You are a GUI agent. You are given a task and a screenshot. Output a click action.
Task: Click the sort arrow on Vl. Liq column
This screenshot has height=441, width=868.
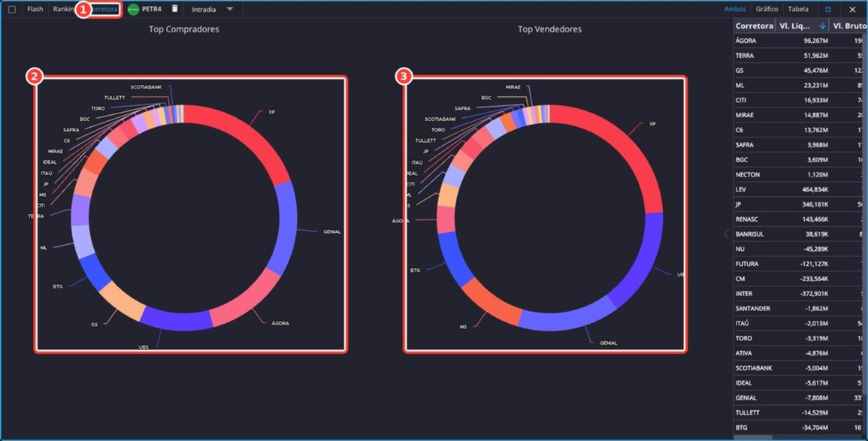tap(822, 26)
